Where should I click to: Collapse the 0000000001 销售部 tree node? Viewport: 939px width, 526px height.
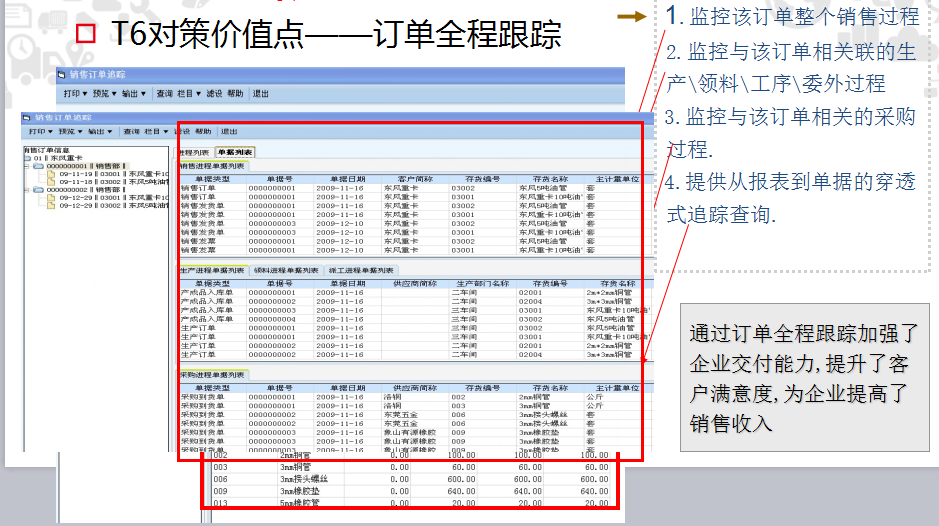(x=27, y=166)
